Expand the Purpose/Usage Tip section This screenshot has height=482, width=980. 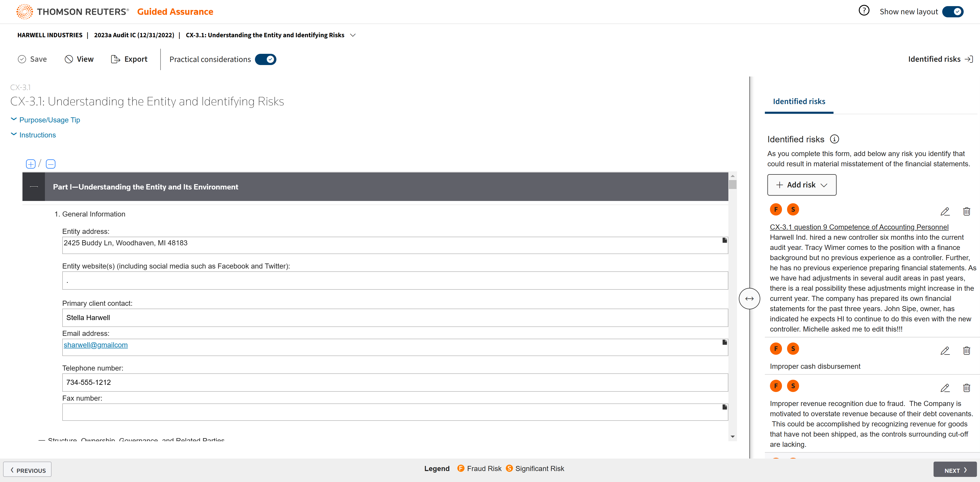click(50, 120)
